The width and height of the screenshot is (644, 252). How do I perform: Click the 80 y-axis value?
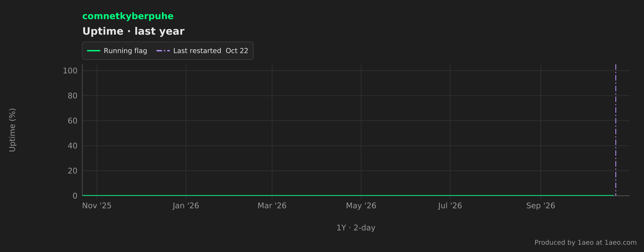(x=72, y=96)
